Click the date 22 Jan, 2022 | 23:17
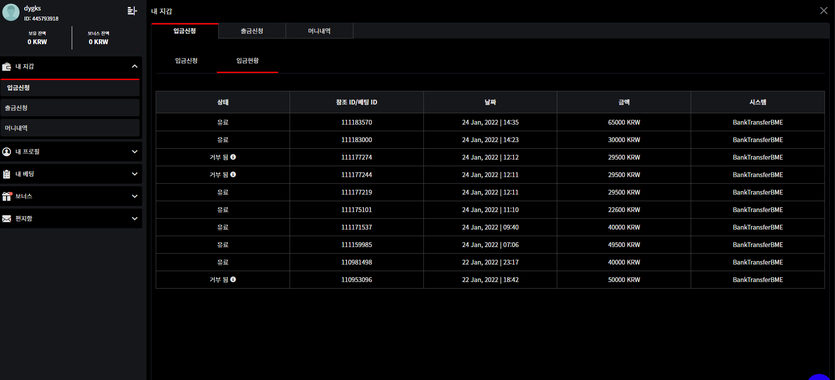Viewport: 835px width, 380px height. 490,262
